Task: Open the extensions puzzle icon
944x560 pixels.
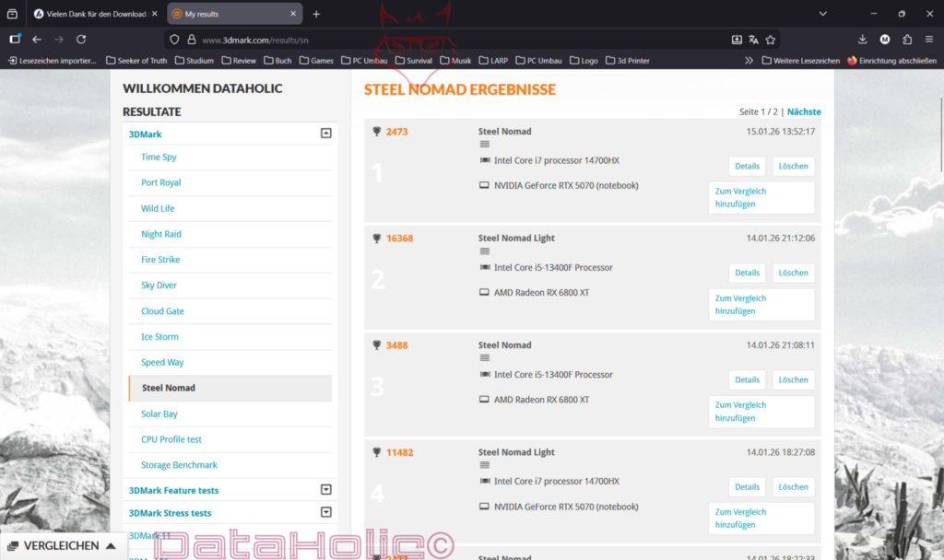Action: point(907,40)
